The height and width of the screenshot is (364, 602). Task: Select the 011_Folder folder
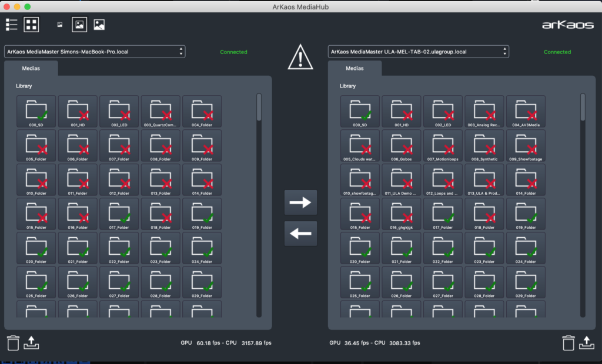pyautogui.click(x=78, y=180)
